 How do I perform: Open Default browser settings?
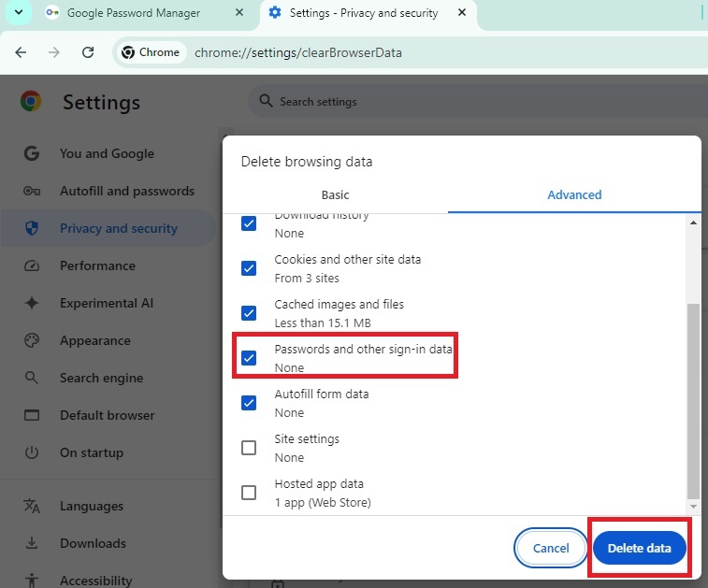pos(107,415)
